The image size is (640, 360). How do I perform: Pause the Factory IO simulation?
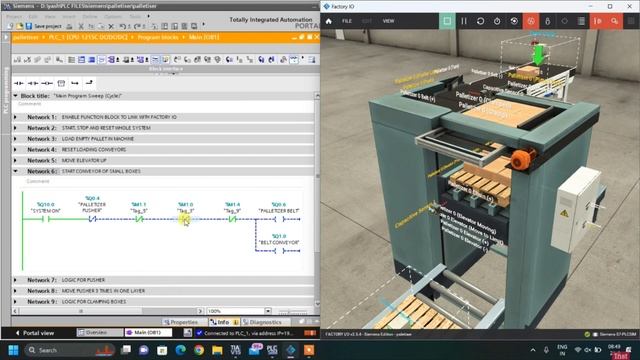(464, 21)
